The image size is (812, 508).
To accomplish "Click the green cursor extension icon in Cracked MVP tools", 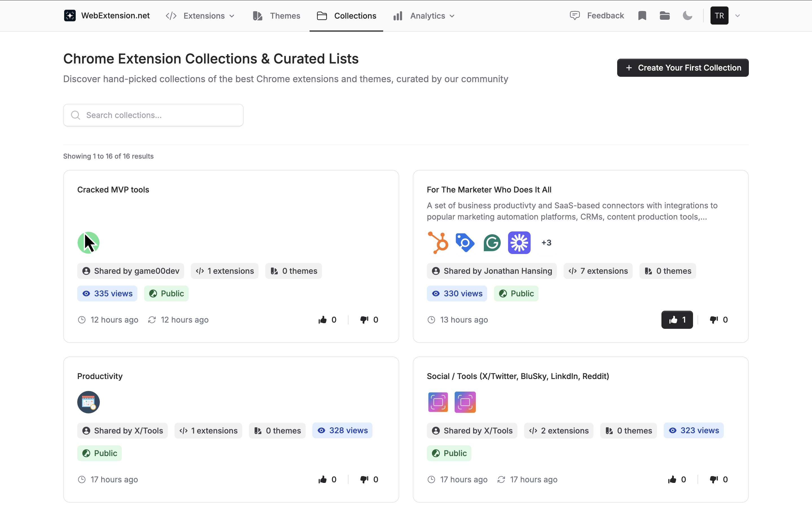I will [88, 242].
